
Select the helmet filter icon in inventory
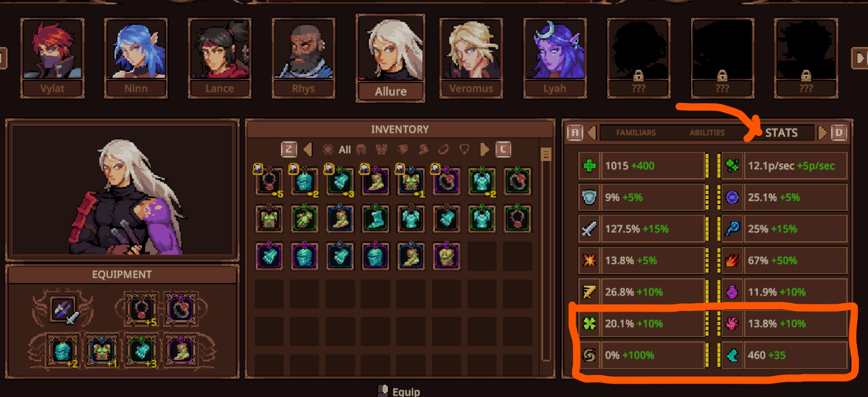coord(361,149)
